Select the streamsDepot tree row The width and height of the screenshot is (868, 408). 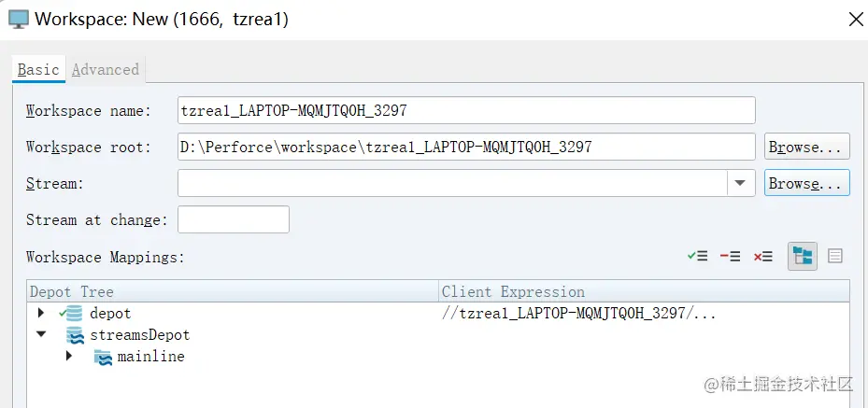[438, 335]
